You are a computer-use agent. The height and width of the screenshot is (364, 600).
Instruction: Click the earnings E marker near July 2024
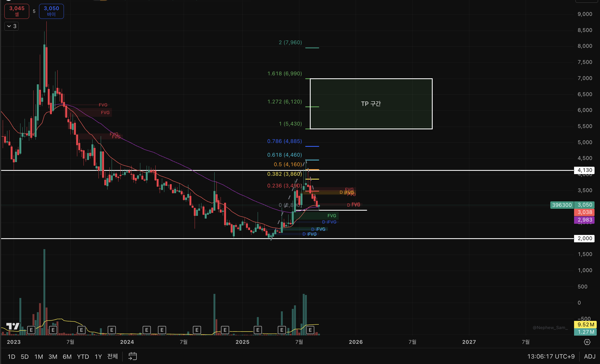[x=197, y=330]
